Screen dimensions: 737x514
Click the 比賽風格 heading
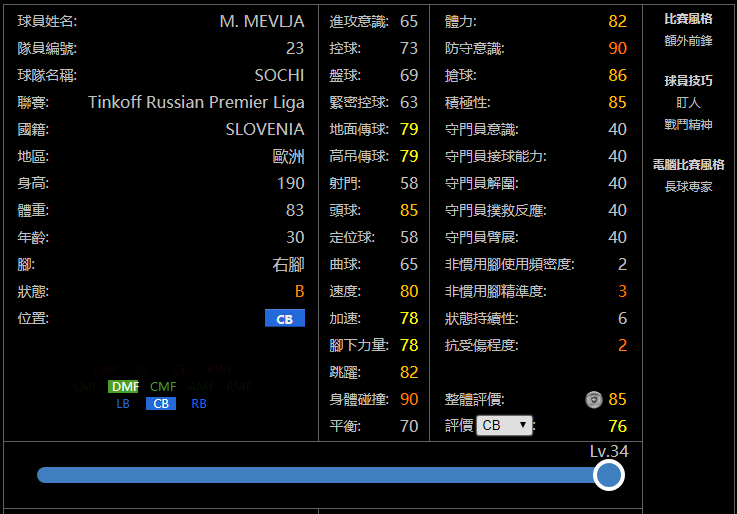(x=688, y=19)
